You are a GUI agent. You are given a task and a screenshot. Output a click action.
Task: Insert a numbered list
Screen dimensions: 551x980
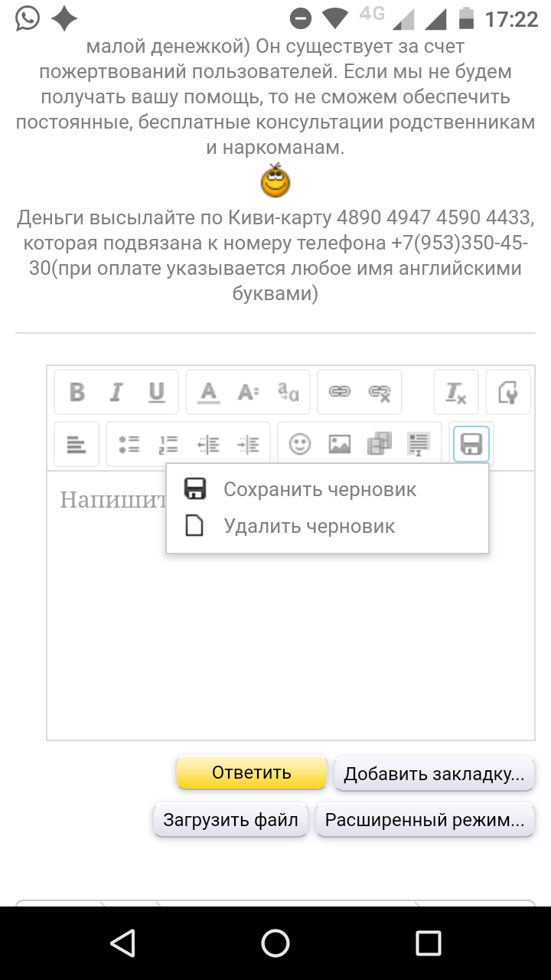point(168,444)
